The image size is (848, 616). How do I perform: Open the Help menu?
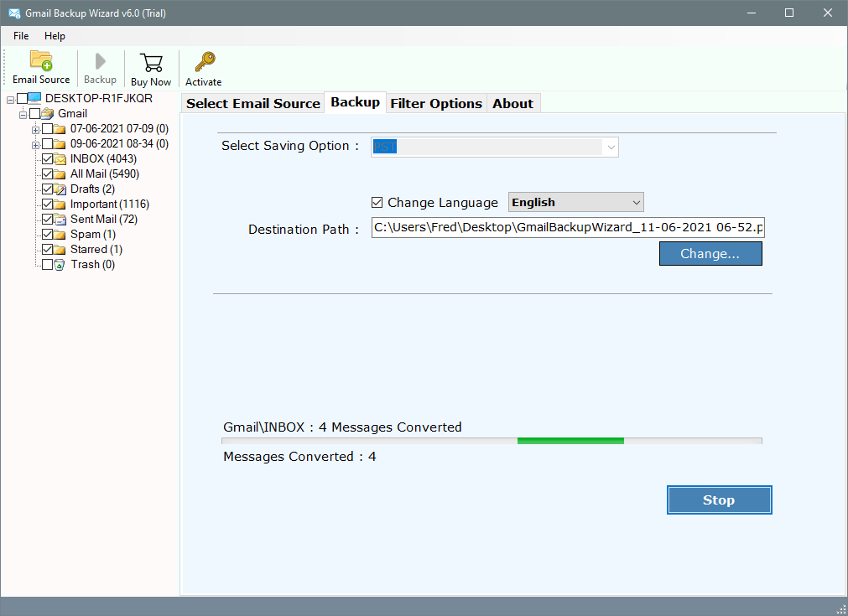pyautogui.click(x=55, y=36)
